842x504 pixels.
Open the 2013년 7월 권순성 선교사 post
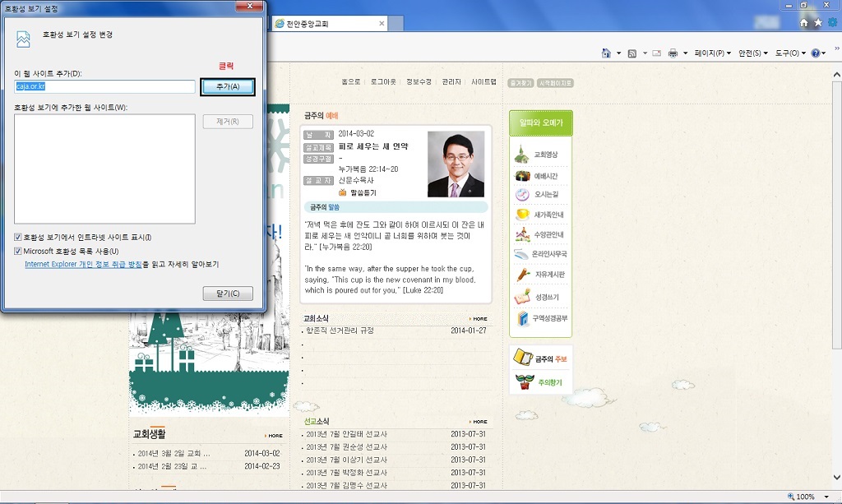346,446
